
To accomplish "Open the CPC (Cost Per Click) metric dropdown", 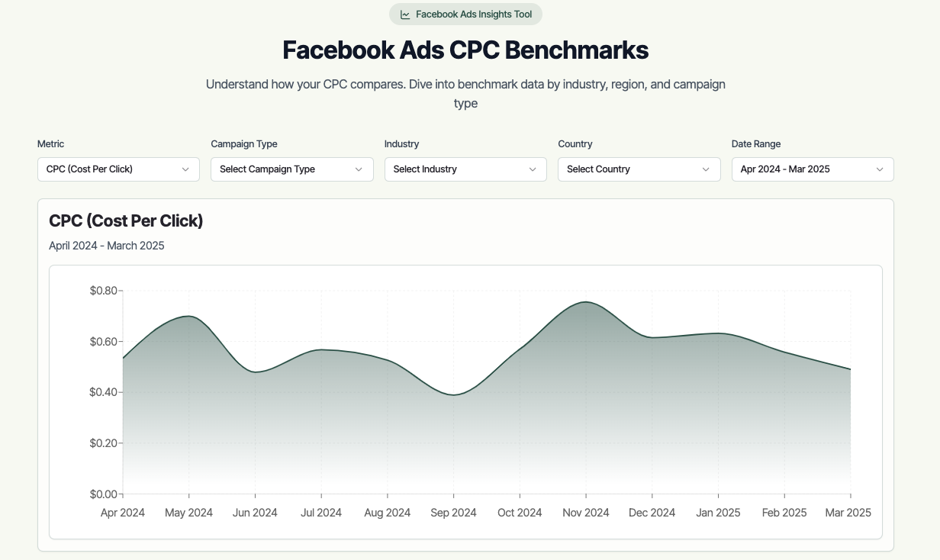I will tap(118, 169).
